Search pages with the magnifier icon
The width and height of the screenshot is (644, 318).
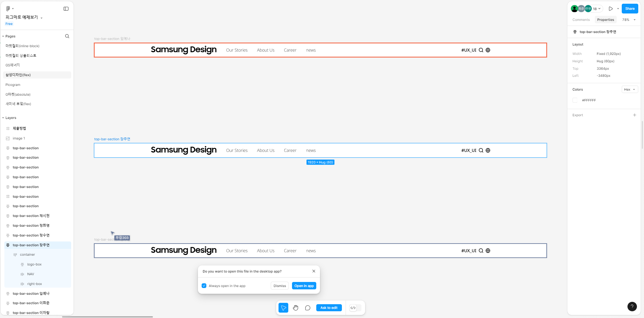67,36
